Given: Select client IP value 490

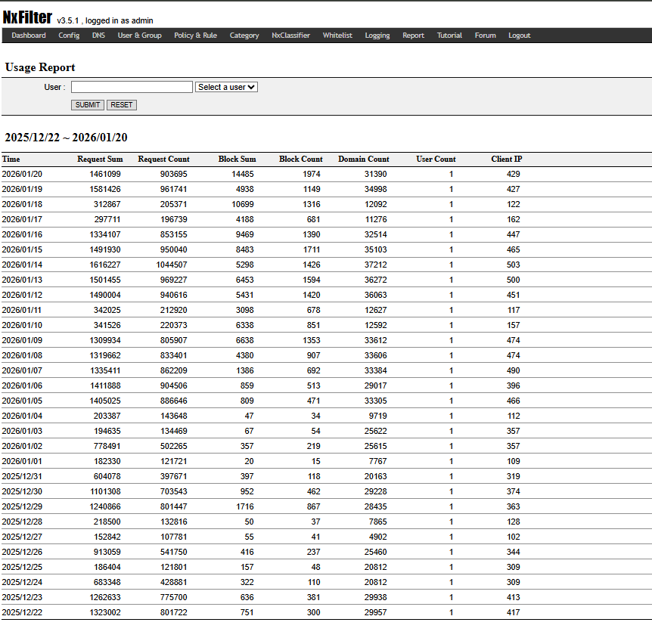Looking at the screenshot, I should pos(513,370).
